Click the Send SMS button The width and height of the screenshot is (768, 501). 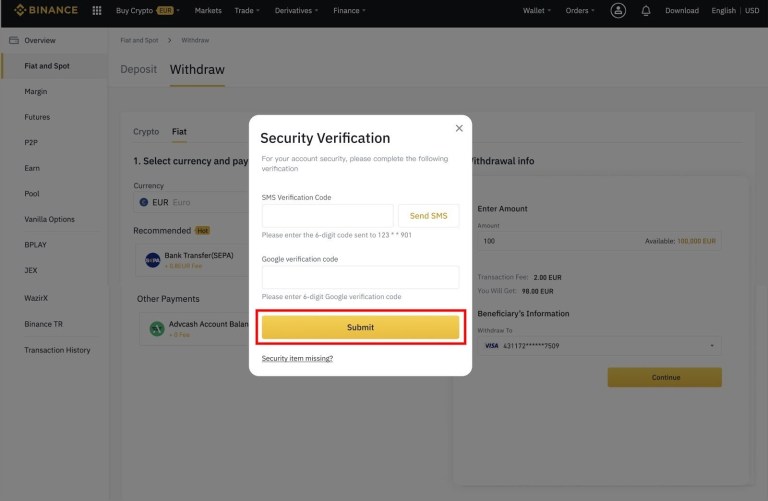[x=429, y=215]
